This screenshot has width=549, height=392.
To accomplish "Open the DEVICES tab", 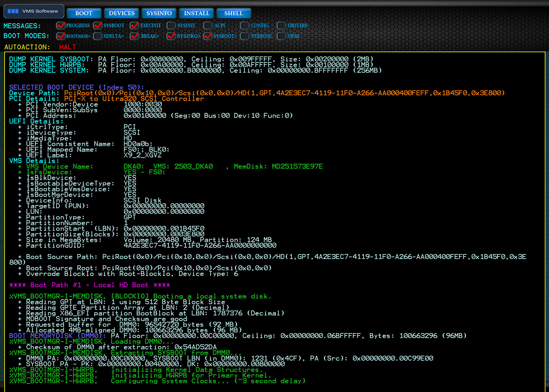I will 122,13.
